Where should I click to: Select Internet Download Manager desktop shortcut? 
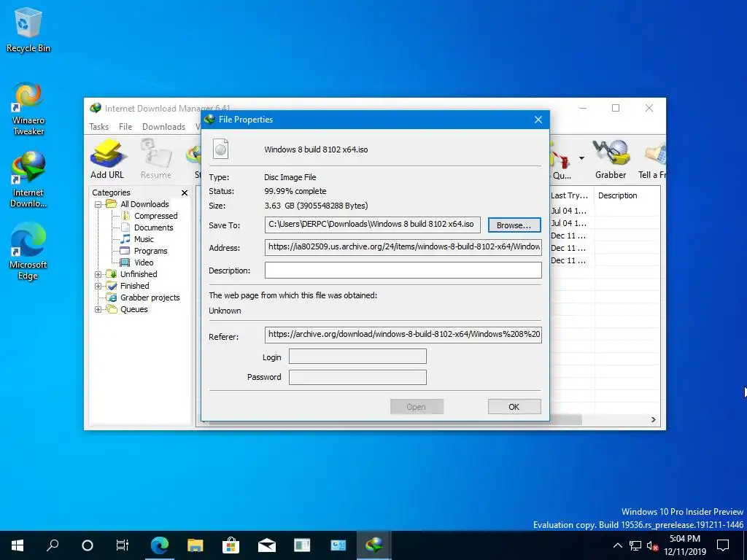pos(28,179)
